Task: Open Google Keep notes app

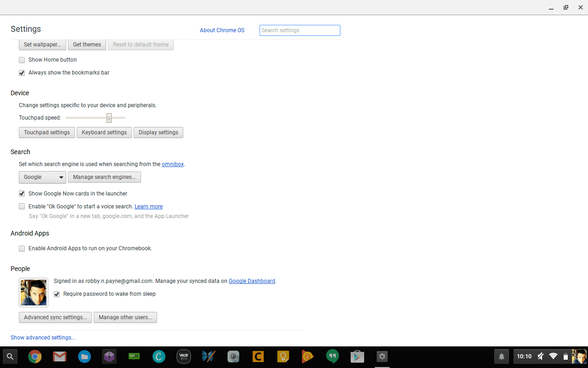Action: point(283,356)
